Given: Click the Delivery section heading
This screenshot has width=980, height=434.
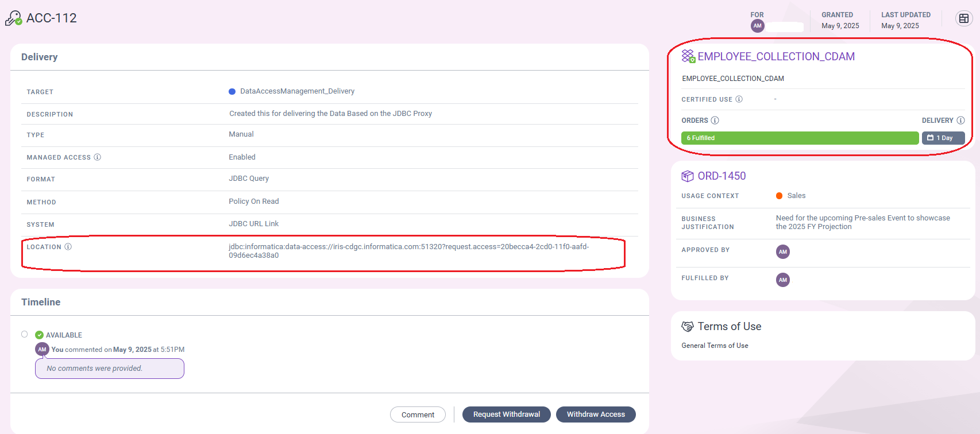Looking at the screenshot, I should tap(40, 57).
